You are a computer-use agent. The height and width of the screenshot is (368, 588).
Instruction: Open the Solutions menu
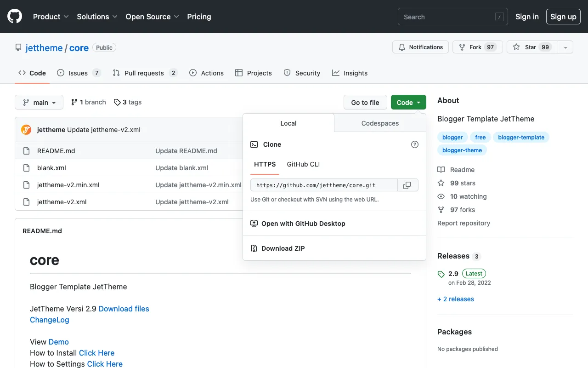tap(97, 17)
